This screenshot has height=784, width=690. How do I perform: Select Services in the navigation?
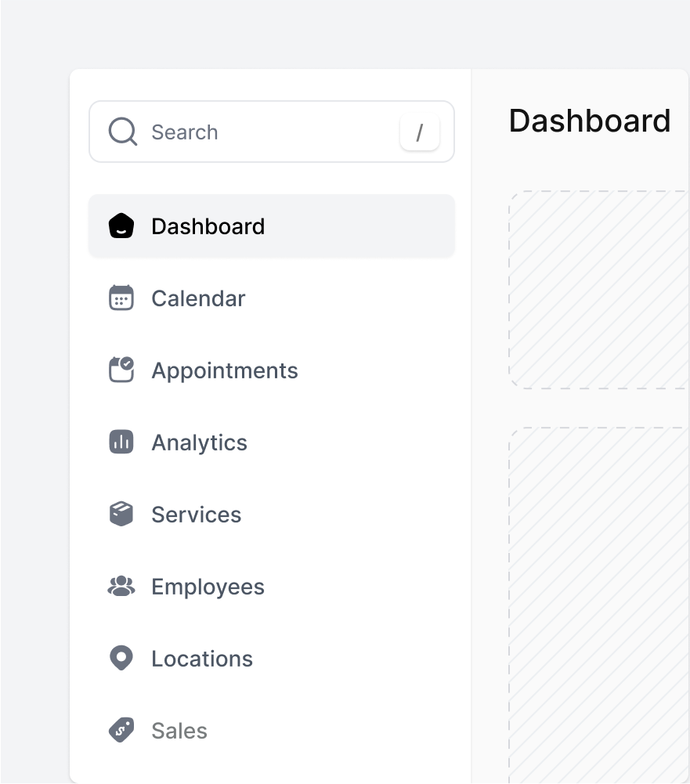pos(196,515)
